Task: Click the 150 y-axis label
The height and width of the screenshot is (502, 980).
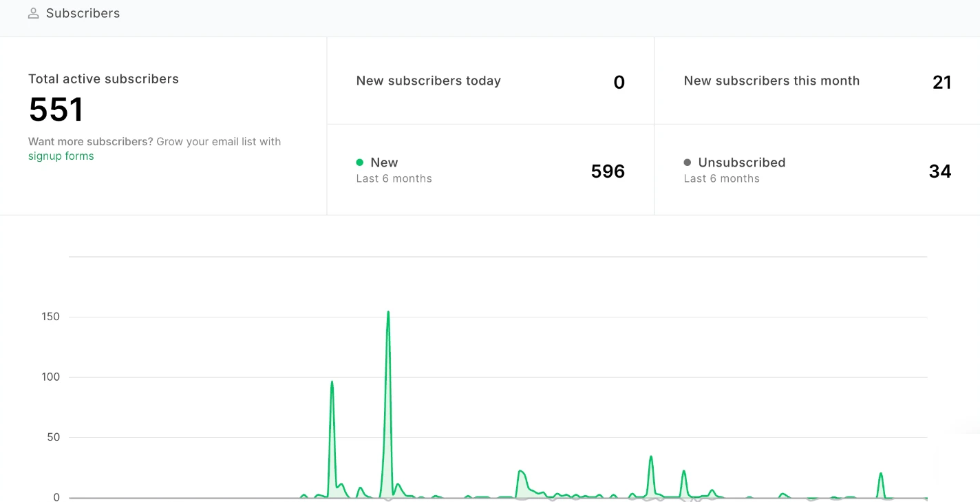Action: click(x=51, y=317)
